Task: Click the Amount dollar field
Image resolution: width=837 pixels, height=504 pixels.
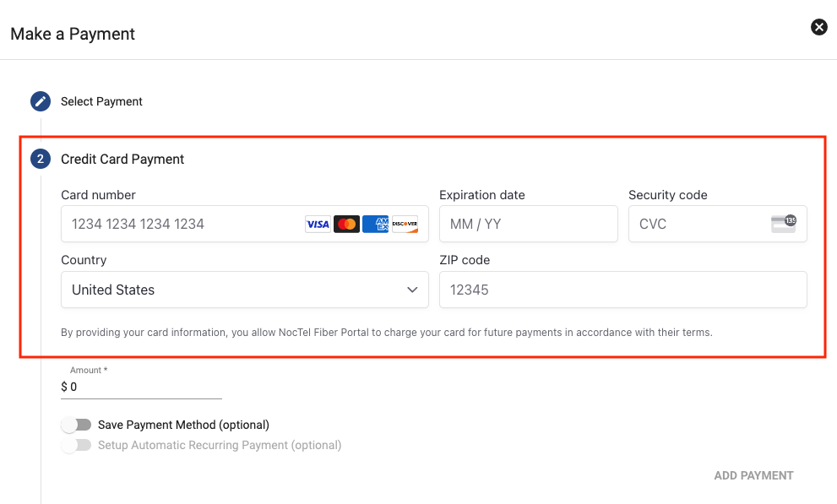Action: click(144, 387)
